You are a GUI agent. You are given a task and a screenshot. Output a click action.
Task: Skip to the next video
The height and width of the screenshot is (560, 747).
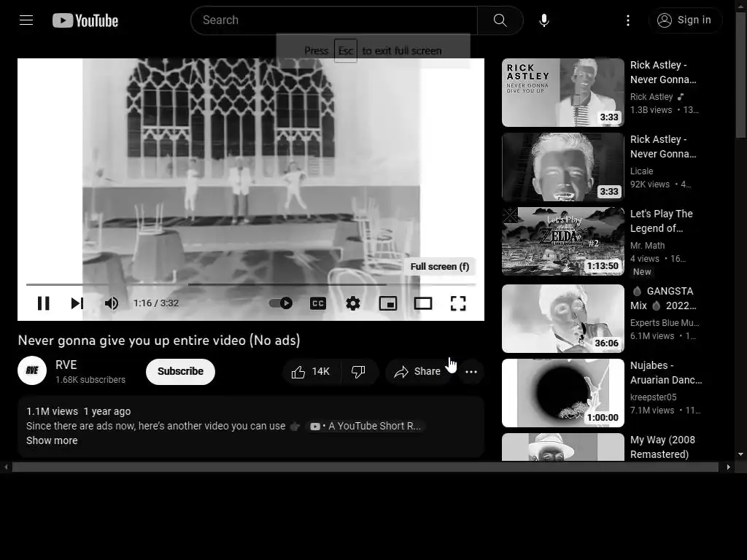(x=77, y=303)
